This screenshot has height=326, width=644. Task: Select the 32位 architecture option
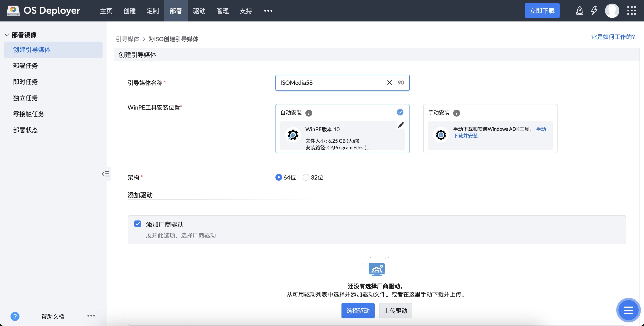pos(306,177)
